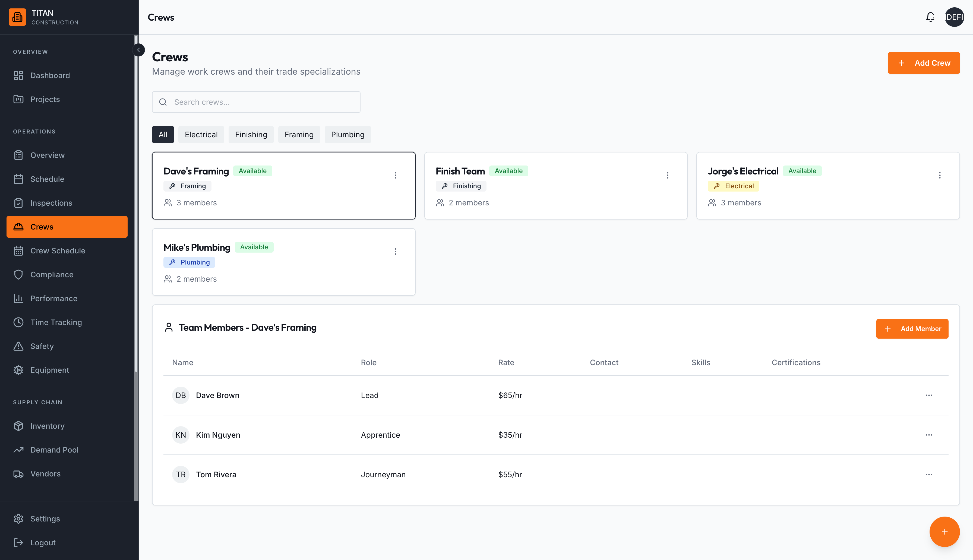Viewport: 973px width, 560px height.
Task: Open Mike's Plumbing card options menu
Action: tap(395, 252)
